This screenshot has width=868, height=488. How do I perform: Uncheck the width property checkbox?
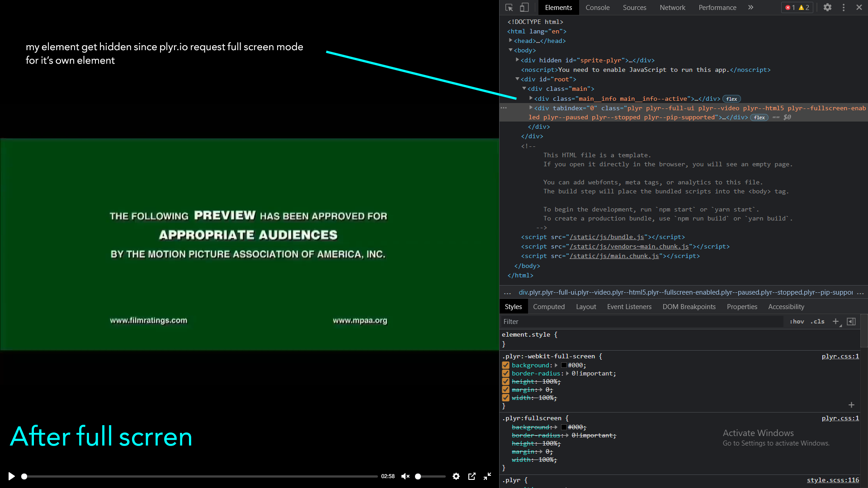[x=505, y=398]
